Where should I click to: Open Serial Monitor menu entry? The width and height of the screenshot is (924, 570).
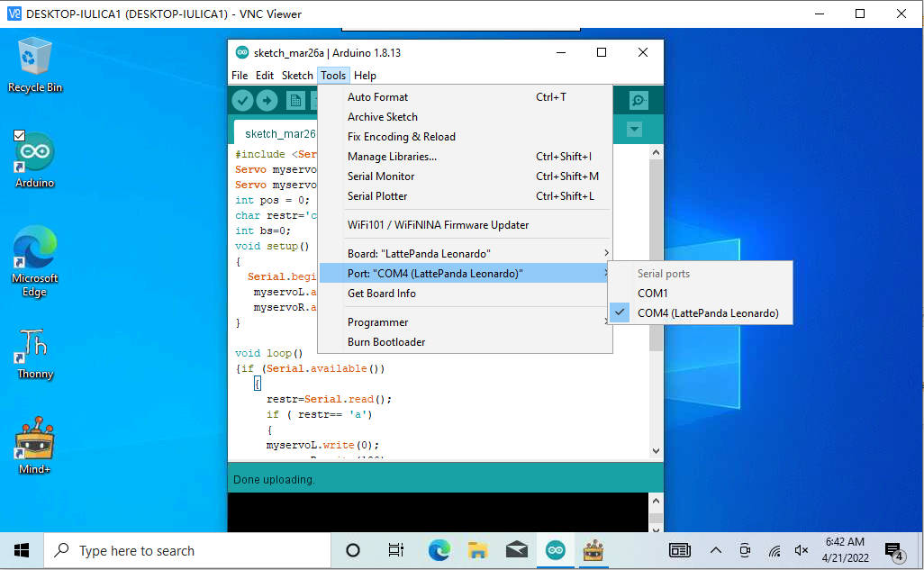tap(465, 176)
